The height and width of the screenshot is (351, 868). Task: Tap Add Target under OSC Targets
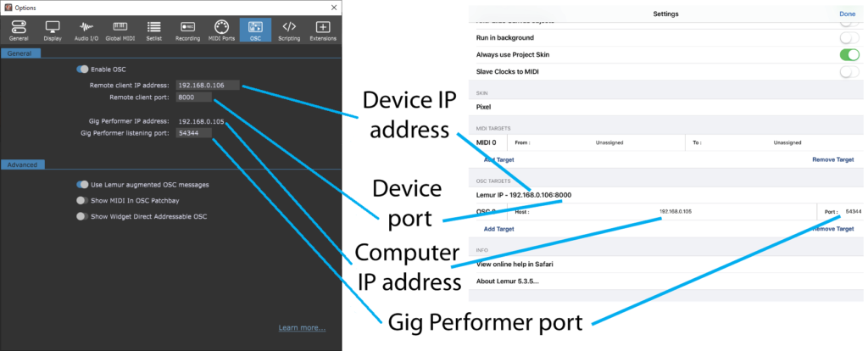(x=498, y=229)
